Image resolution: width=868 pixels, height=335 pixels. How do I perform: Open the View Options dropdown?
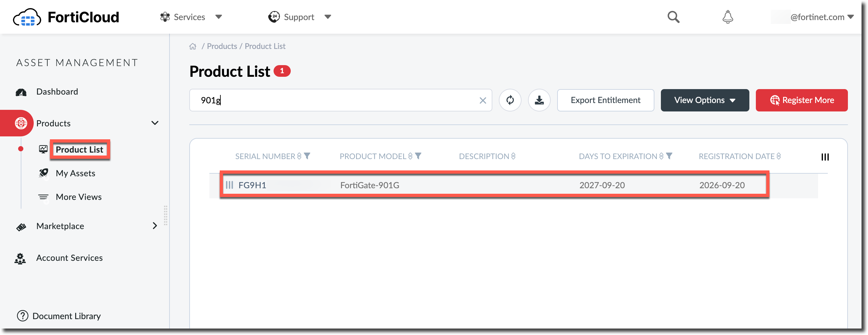click(705, 100)
